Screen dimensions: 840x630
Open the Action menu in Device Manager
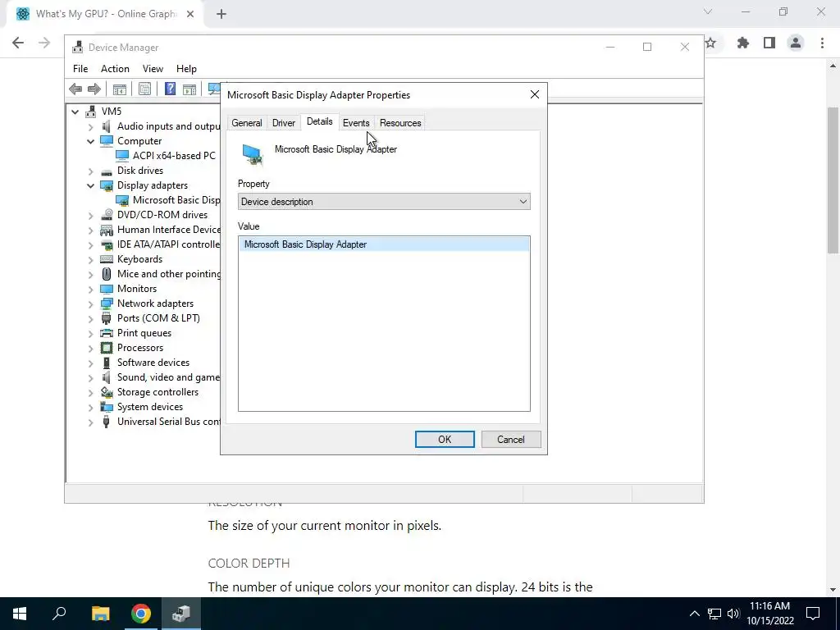coord(115,69)
